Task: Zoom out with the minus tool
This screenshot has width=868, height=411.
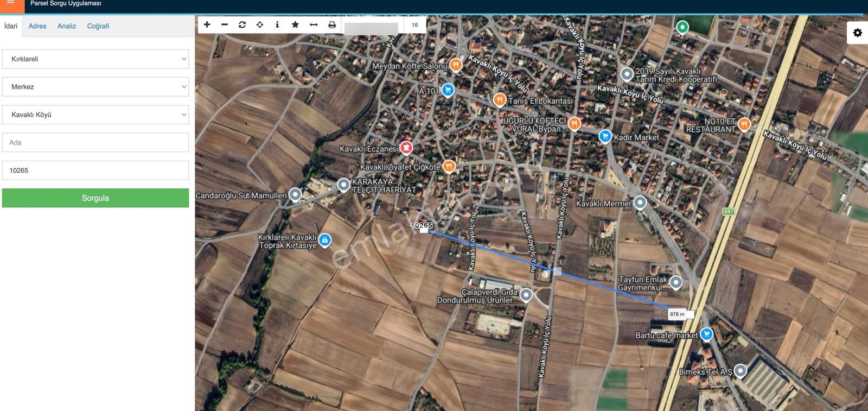Action: [x=225, y=24]
